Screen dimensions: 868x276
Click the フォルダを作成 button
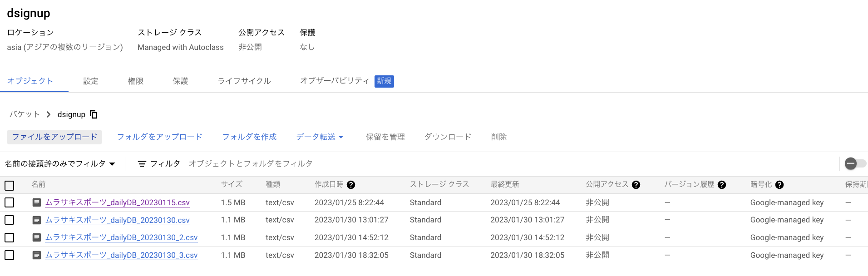click(x=249, y=137)
